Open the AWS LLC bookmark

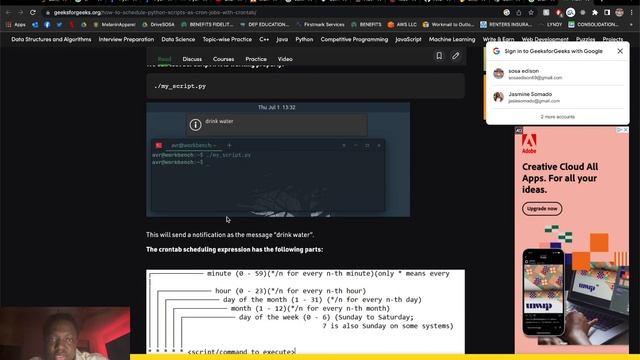(x=402, y=24)
